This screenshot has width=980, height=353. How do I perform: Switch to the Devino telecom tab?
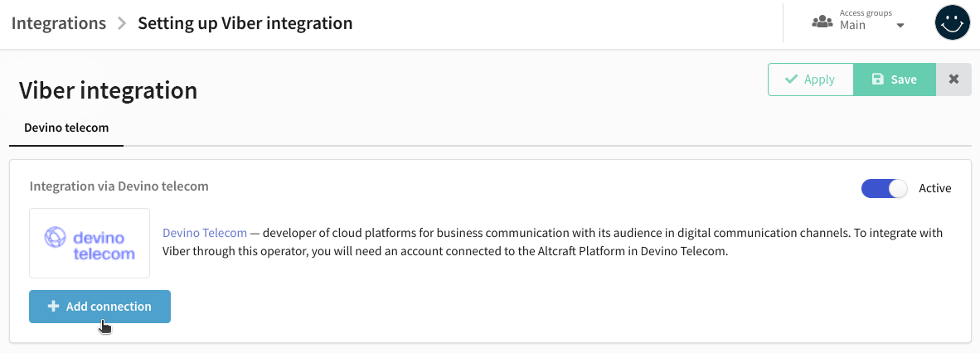[x=66, y=128]
